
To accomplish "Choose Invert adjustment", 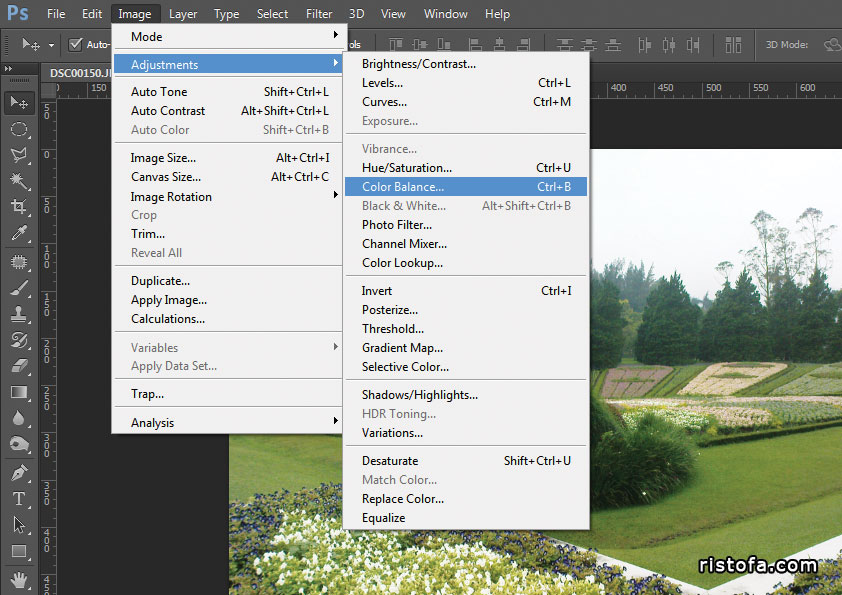I will (x=466, y=291).
